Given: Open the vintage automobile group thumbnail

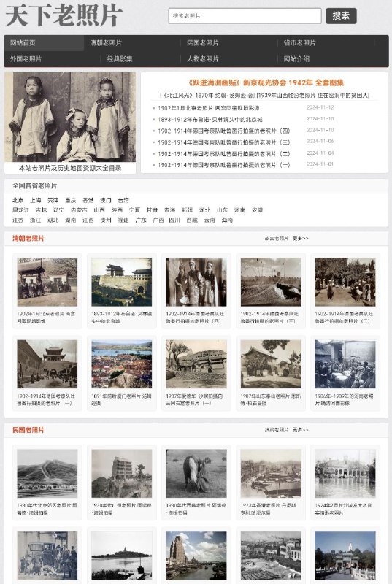Looking at the screenshot, I should pos(47,556).
